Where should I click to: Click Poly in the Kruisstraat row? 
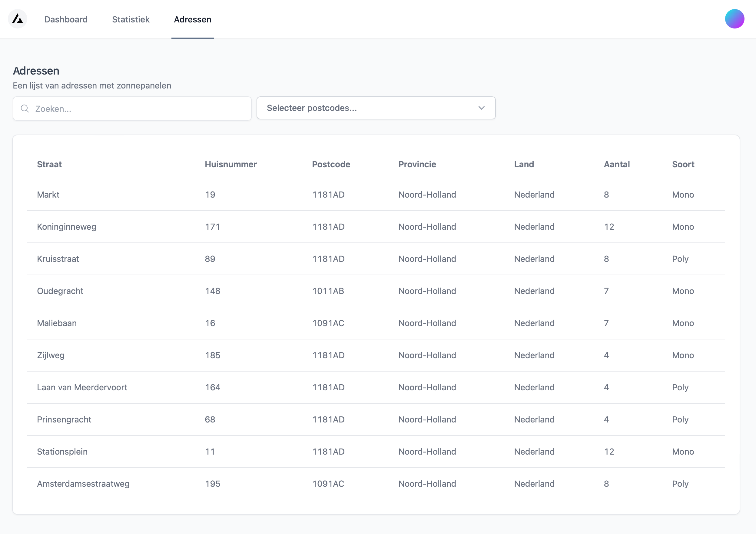680,259
